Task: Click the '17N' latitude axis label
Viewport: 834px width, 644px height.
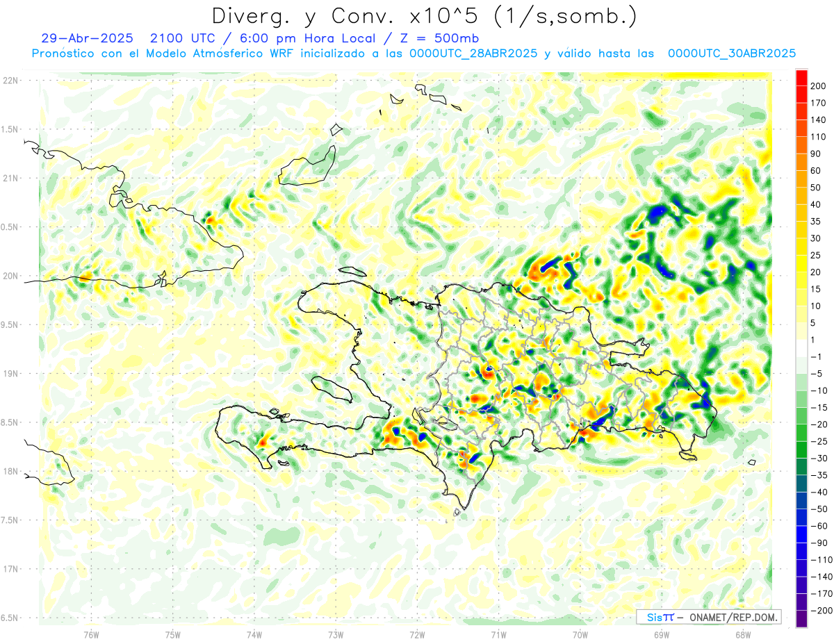Action: [10, 569]
